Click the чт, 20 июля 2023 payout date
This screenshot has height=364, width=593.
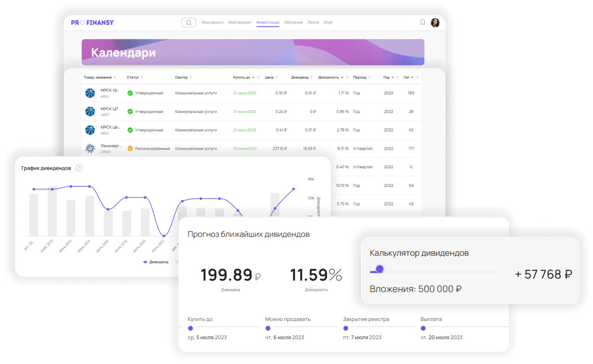[442, 337]
